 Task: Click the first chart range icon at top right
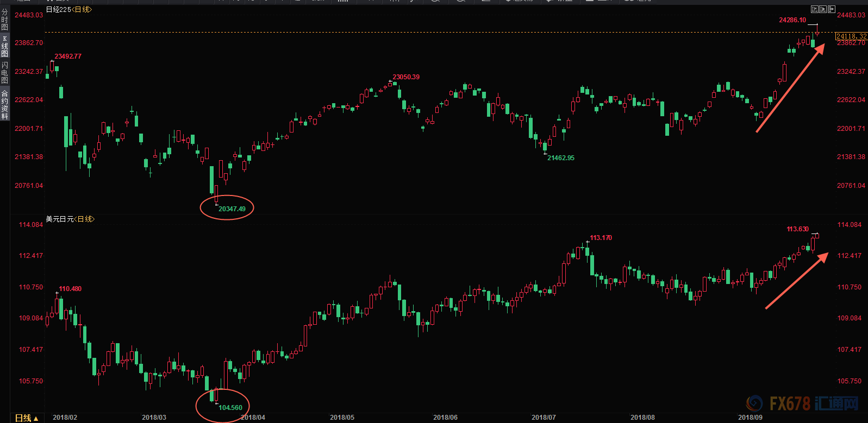tap(814, 9)
